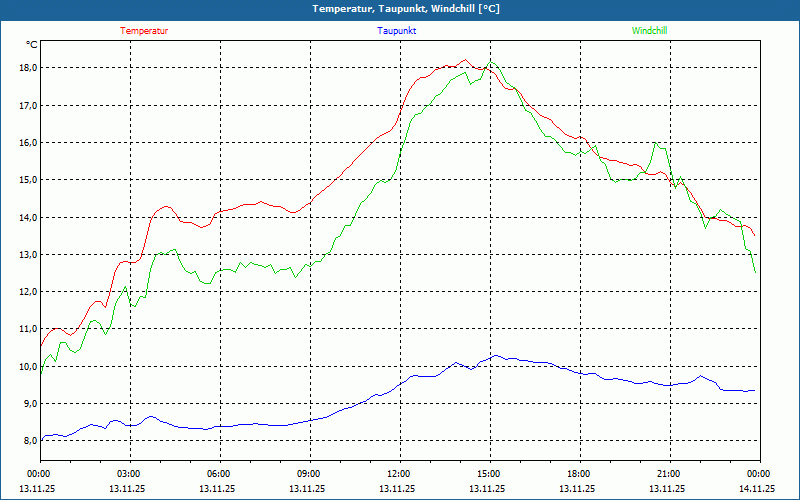Click the red Temperatur legend label
800x500 pixels.
coord(144,31)
